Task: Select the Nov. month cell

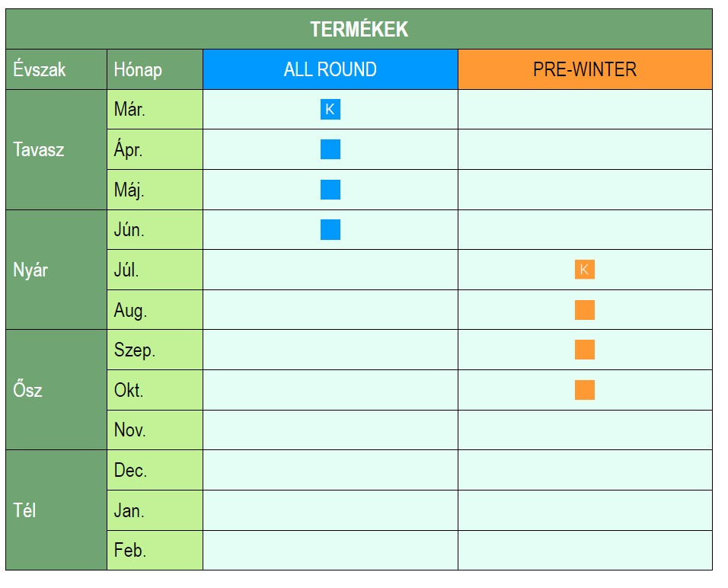Action: tap(155, 430)
